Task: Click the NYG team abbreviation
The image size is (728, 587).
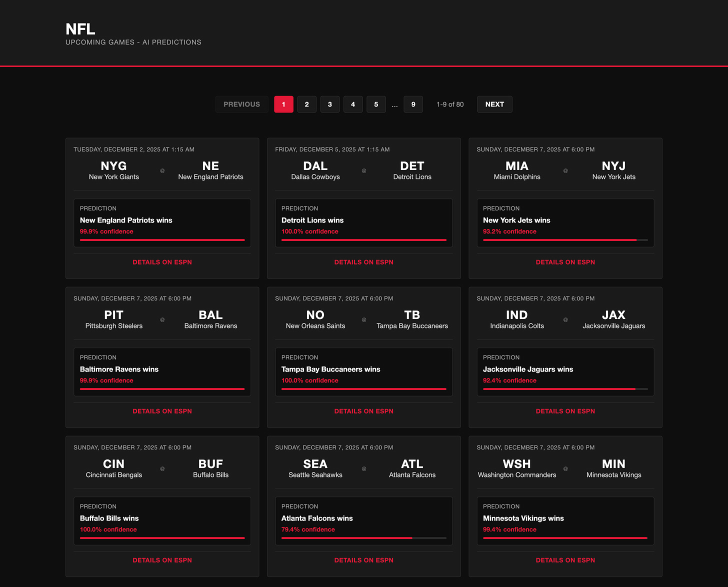Action: click(x=113, y=166)
